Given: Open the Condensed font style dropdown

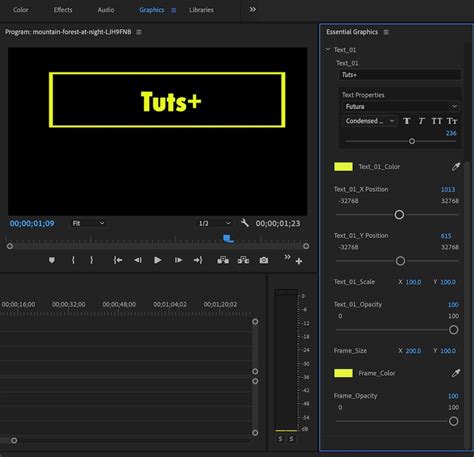Looking at the screenshot, I should click(370, 121).
